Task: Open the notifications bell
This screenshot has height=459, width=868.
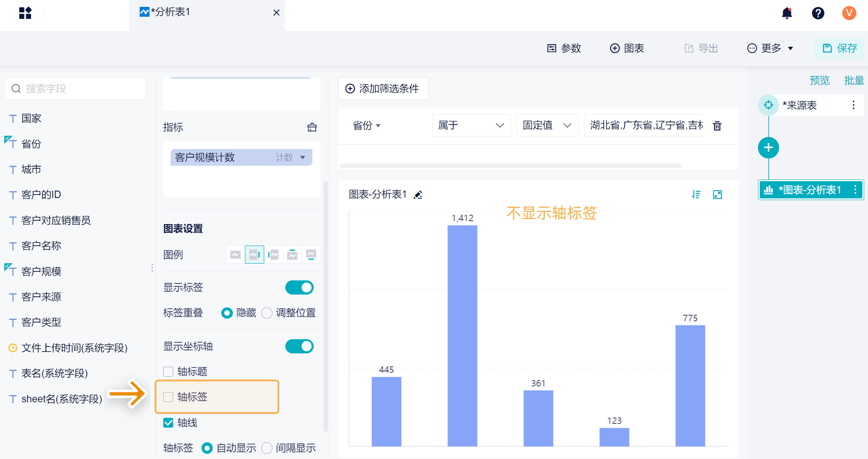Action: click(787, 13)
